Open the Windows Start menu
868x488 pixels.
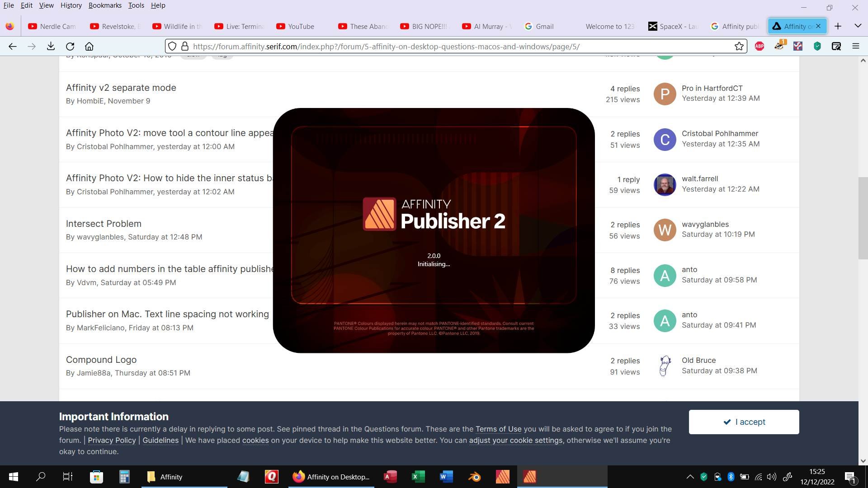(x=14, y=477)
